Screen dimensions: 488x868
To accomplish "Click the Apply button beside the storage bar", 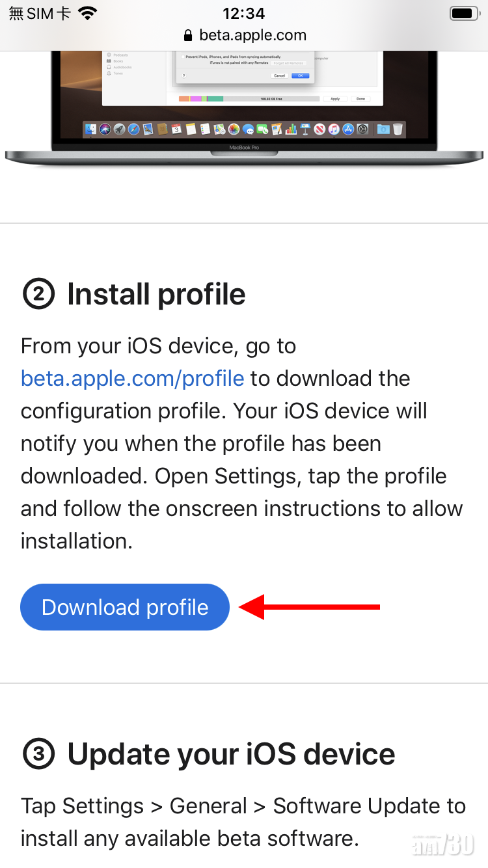I will tap(335, 99).
